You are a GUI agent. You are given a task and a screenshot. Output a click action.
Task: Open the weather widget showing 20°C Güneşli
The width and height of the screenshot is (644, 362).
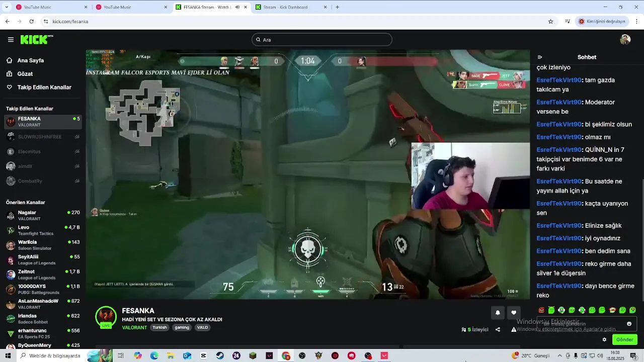[531, 355]
